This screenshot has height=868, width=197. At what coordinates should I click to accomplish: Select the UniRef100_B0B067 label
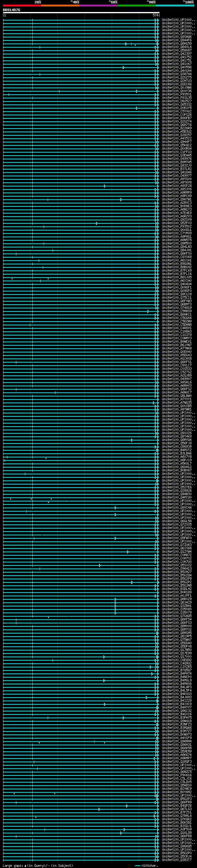(177, 470)
